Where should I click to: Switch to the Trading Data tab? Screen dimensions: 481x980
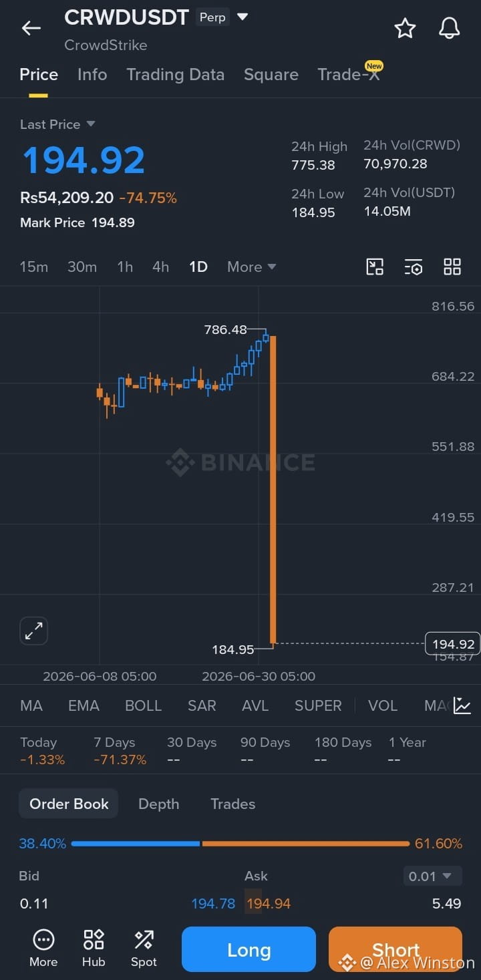(176, 75)
